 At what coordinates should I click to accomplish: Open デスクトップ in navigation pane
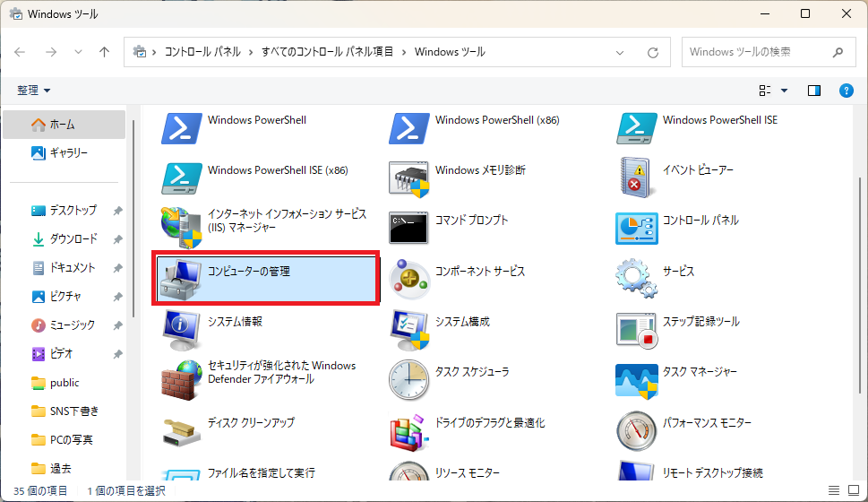[64, 211]
